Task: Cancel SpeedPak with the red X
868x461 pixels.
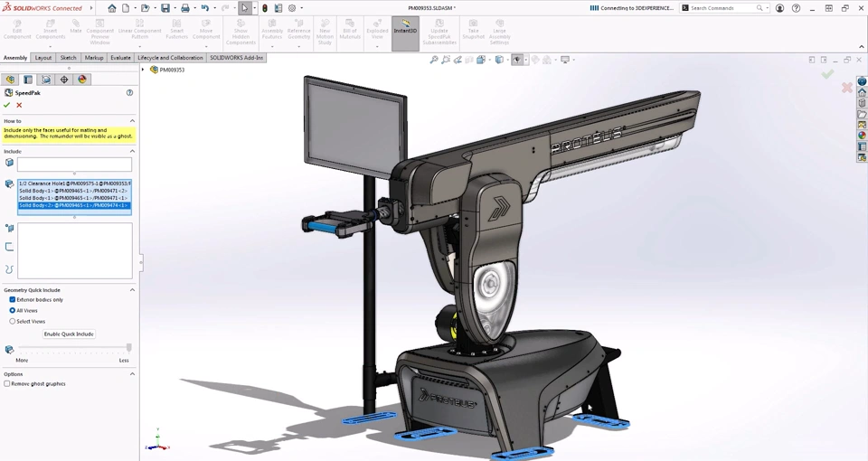Action: coord(19,105)
